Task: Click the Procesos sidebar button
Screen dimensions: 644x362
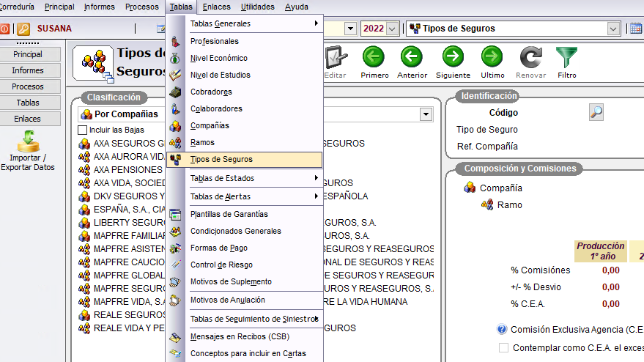Action: point(28,86)
